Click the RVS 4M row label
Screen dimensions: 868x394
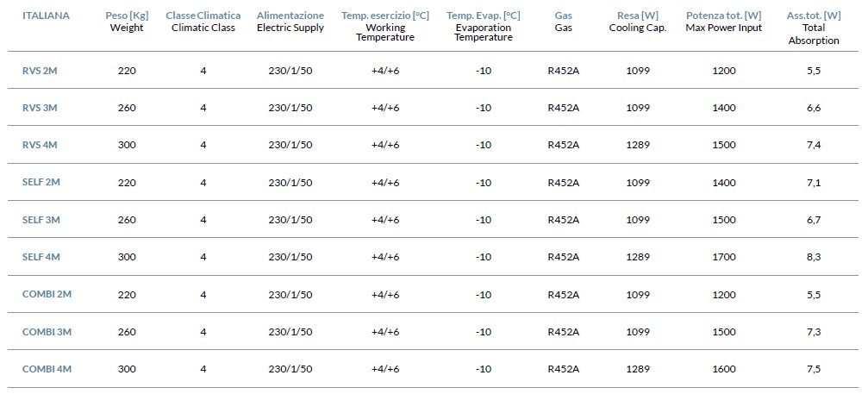(40, 145)
